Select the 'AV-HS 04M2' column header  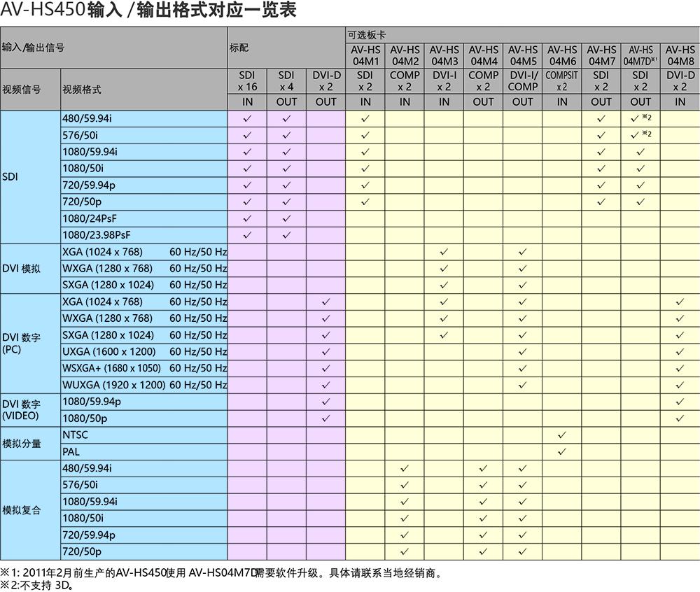(405, 56)
